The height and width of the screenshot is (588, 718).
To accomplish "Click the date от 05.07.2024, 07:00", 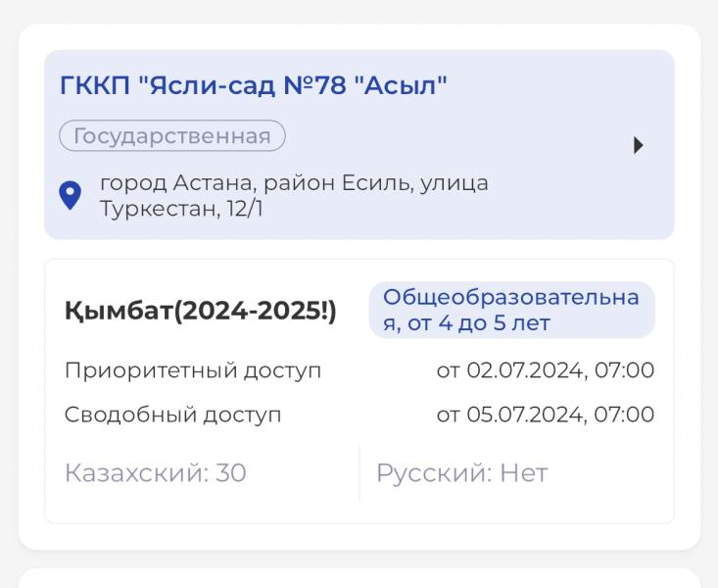I will click(546, 414).
